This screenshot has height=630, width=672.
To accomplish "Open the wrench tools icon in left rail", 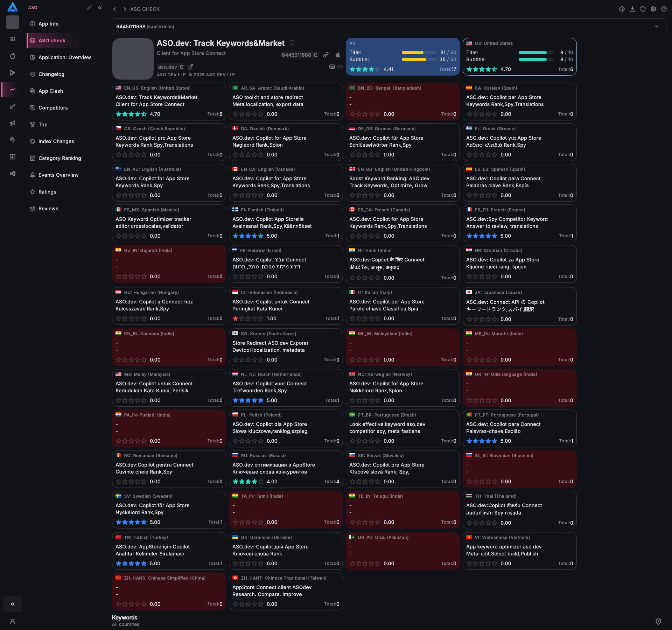I will (13, 140).
